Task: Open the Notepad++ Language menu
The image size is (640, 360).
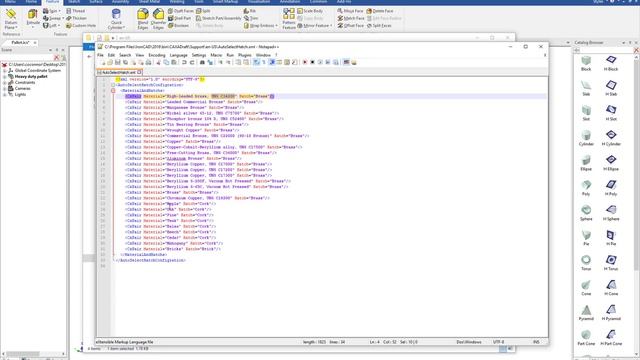Action: (178, 55)
